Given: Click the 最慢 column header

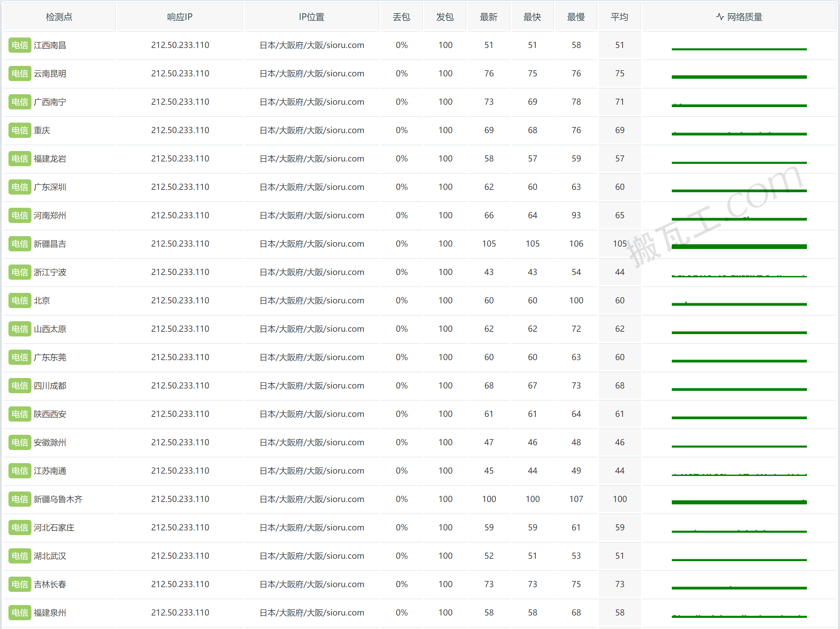Looking at the screenshot, I should click(x=576, y=17).
